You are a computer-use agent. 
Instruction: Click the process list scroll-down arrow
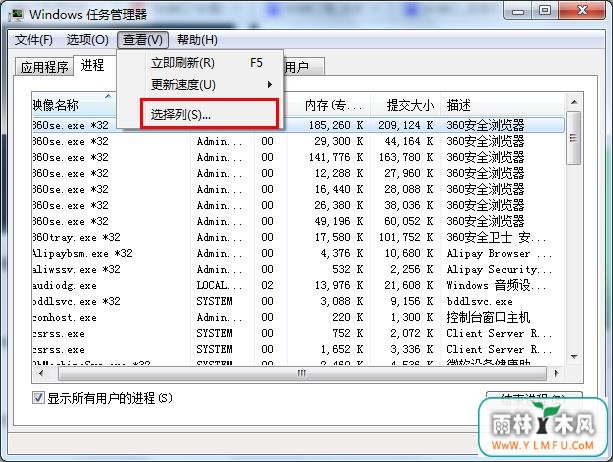(x=574, y=356)
